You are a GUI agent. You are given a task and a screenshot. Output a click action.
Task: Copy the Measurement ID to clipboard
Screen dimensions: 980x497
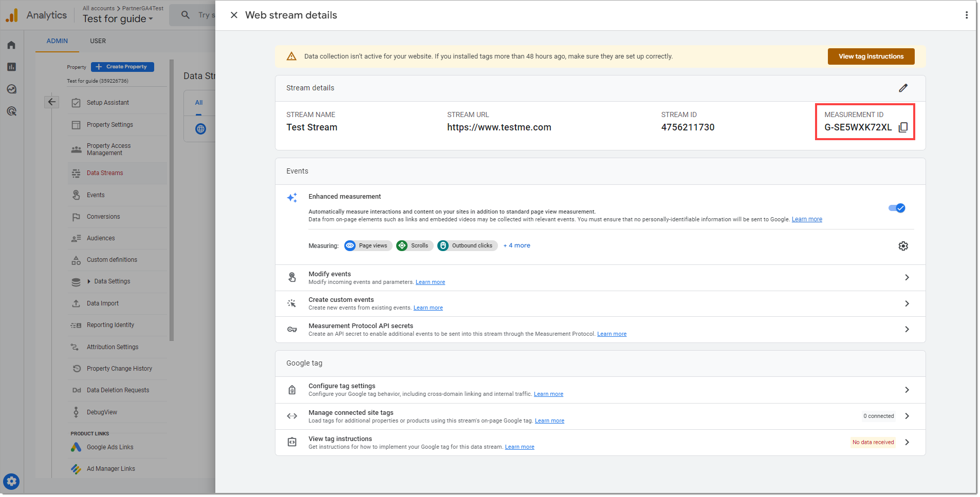(903, 127)
